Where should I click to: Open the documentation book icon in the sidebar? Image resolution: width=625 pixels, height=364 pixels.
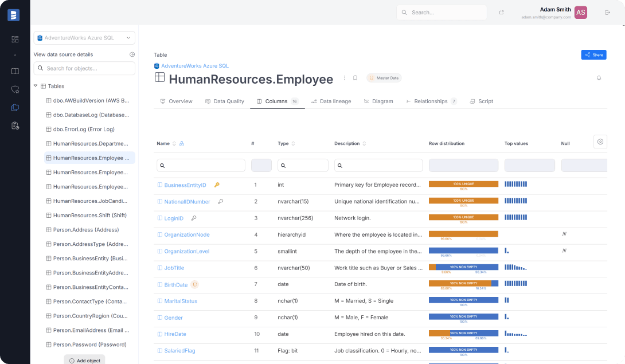(15, 71)
